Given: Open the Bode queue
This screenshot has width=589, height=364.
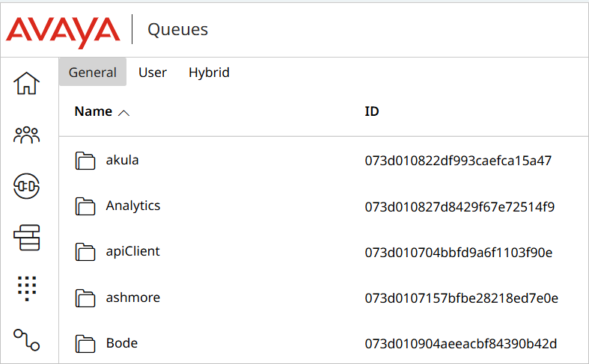Looking at the screenshot, I should pos(122,343).
